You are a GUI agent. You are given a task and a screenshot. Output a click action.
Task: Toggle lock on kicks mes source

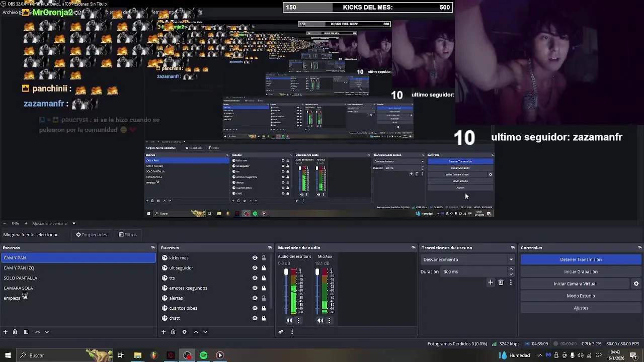(x=263, y=258)
